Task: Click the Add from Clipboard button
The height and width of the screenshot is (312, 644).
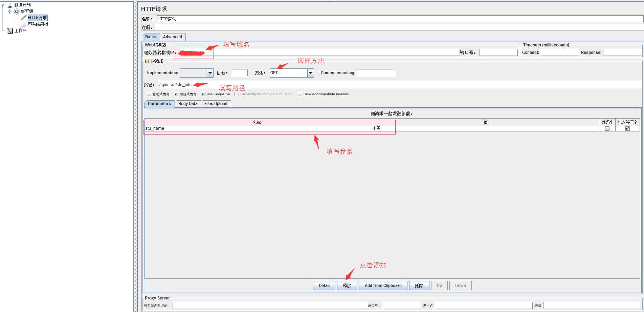Action: coord(383,286)
